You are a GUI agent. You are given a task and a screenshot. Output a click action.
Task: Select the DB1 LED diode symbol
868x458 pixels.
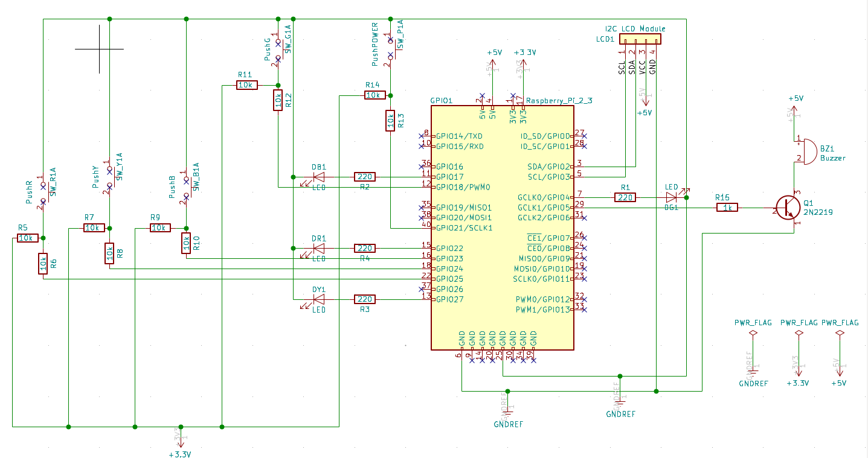[318, 177]
